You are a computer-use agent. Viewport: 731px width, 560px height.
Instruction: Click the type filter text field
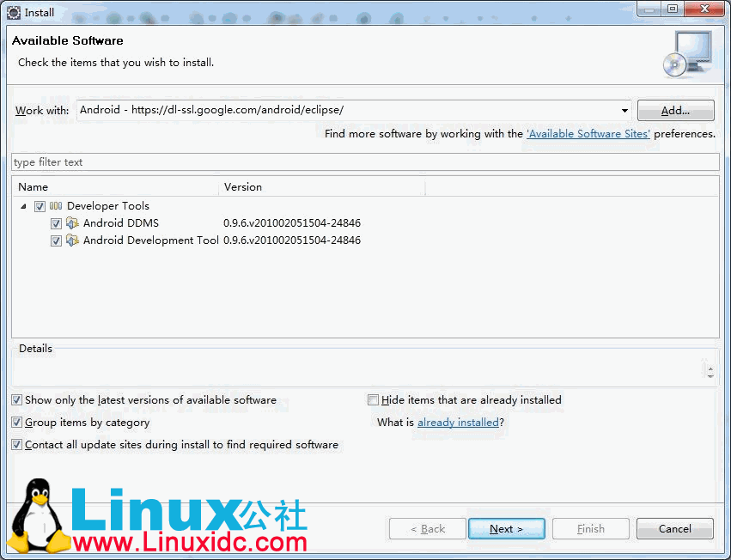(x=364, y=162)
